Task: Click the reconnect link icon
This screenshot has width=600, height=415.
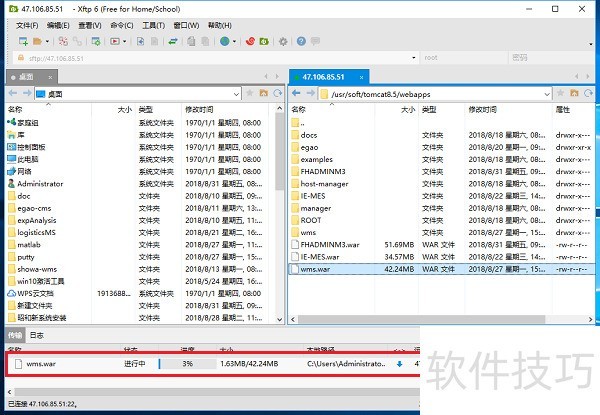Action: 77,41
